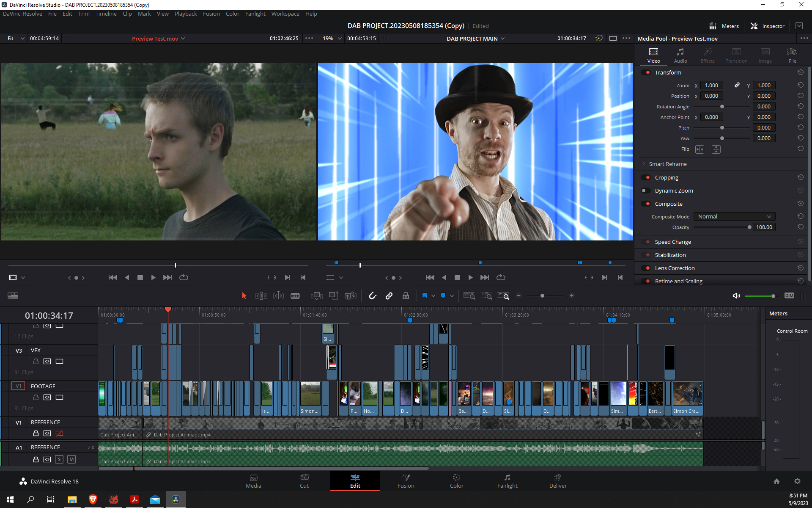Toggle the Meters panel button

tap(724, 26)
